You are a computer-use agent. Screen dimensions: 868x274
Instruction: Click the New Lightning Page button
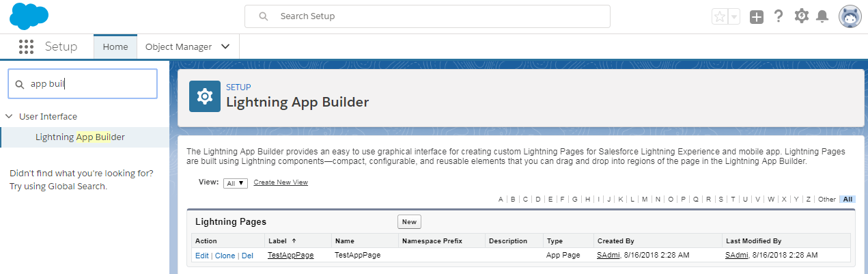(409, 221)
